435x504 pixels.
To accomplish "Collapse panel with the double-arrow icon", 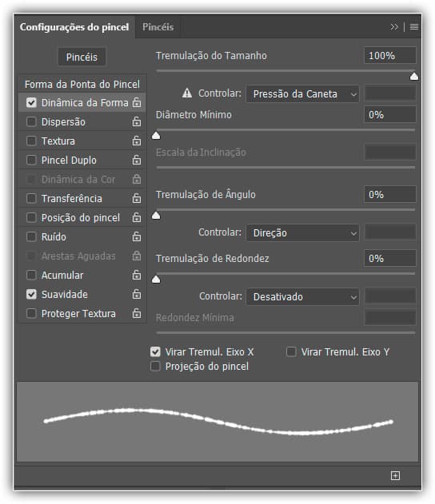I will 394,26.
